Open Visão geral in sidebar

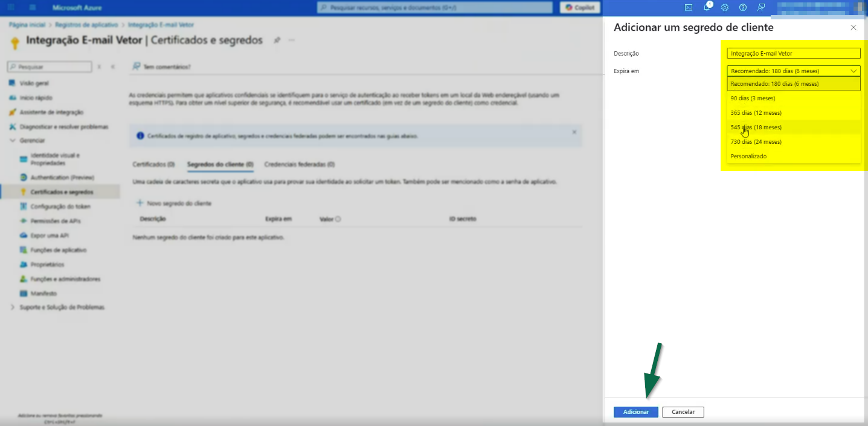34,83
